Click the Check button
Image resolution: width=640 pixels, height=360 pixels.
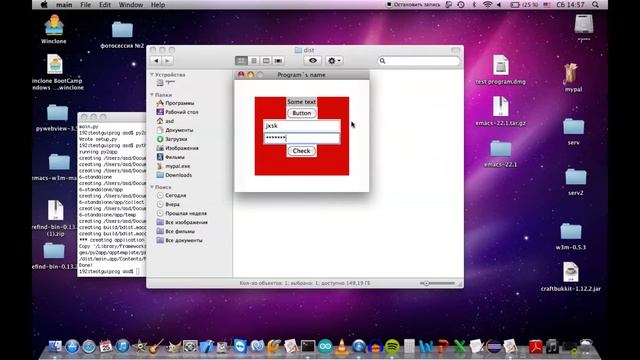coord(302,151)
